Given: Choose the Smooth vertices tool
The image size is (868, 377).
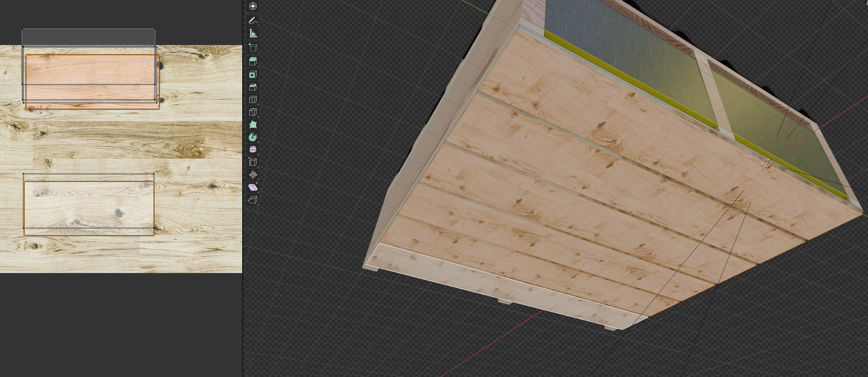Looking at the screenshot, I should pyautogui.click(x=253, y=149).
